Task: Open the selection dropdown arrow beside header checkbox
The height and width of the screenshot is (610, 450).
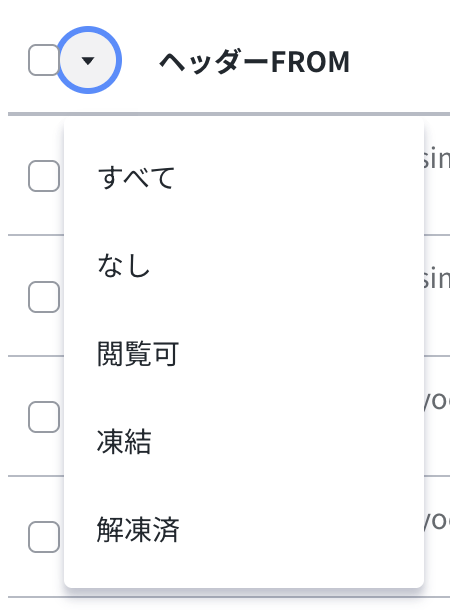Action: (x=88, y=60)
